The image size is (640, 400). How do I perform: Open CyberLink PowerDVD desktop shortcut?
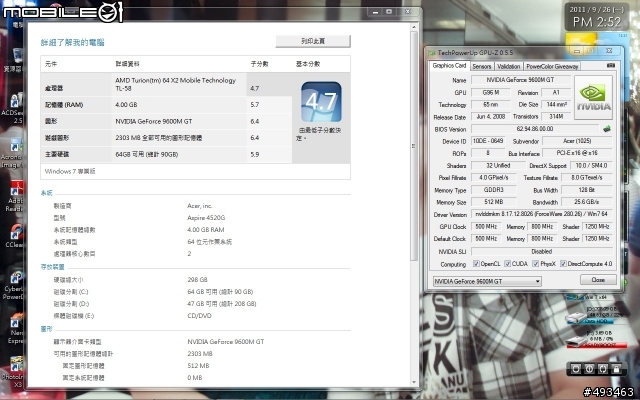pyautogui.click(x=17, y=278)
